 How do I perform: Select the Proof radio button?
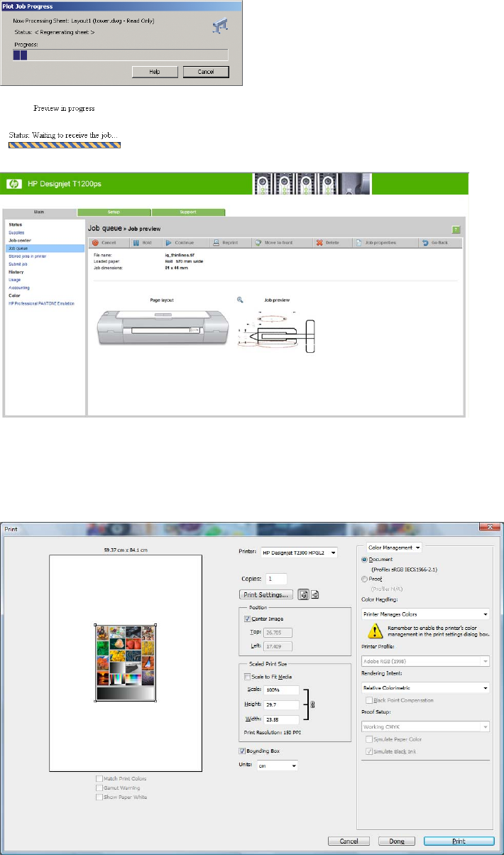click(x=365, y=579)
